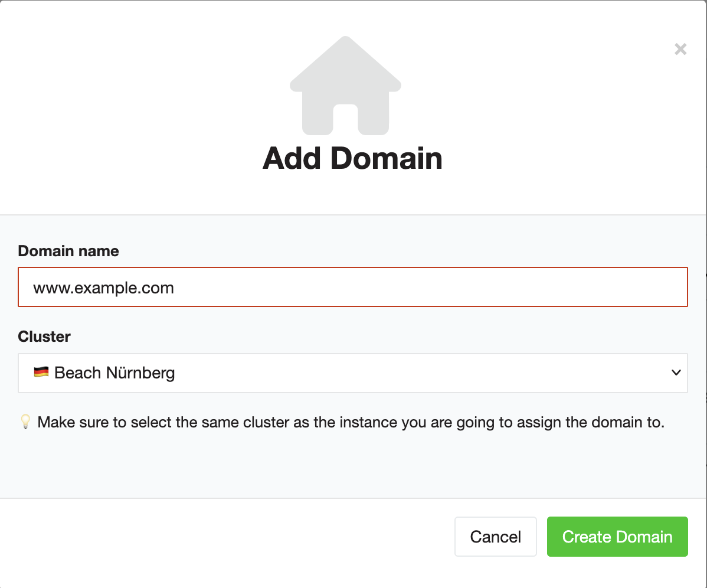Click the Beach Nürnberg selected cluster text

pos(114,373)
